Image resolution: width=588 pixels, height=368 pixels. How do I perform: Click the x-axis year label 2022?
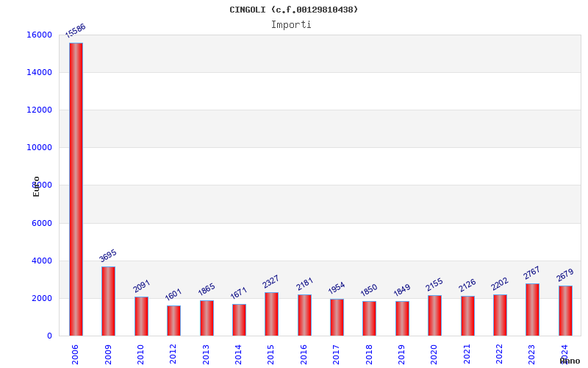pos(499,355)
